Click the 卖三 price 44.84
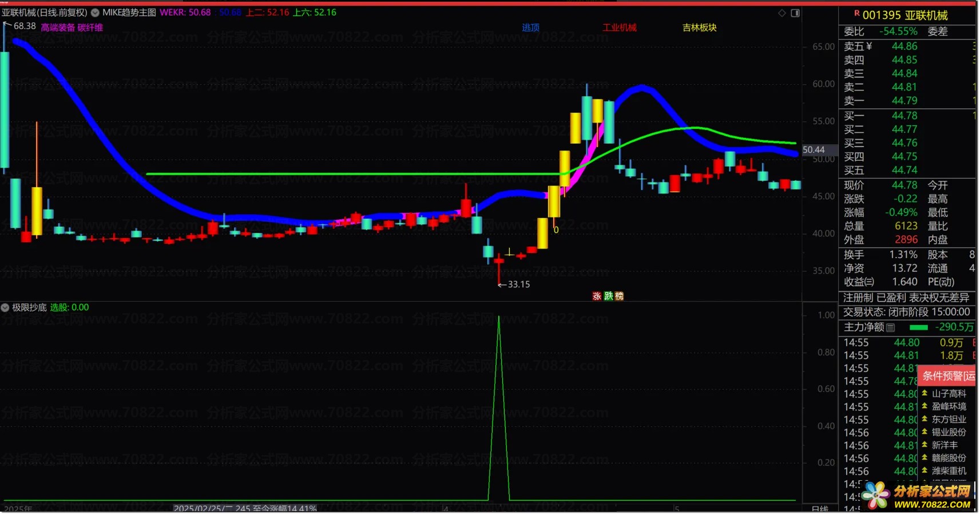980x514 pixels. click(x=904, y=73)
